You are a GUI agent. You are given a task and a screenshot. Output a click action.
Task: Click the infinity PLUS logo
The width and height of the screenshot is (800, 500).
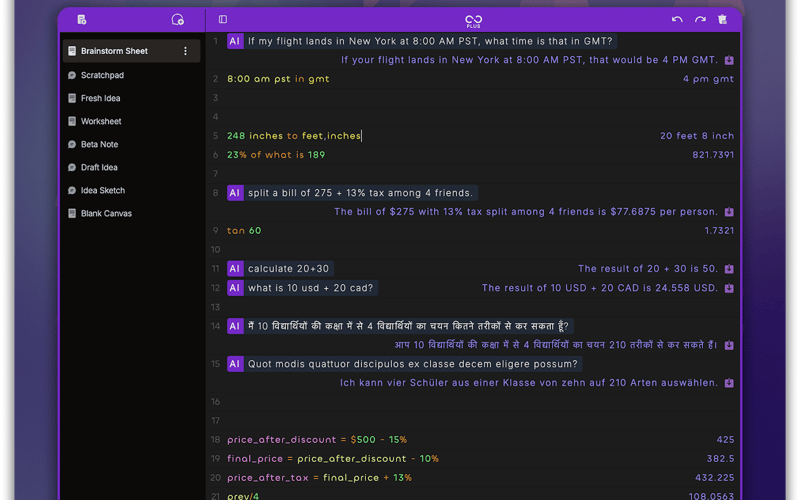point(473,21)
